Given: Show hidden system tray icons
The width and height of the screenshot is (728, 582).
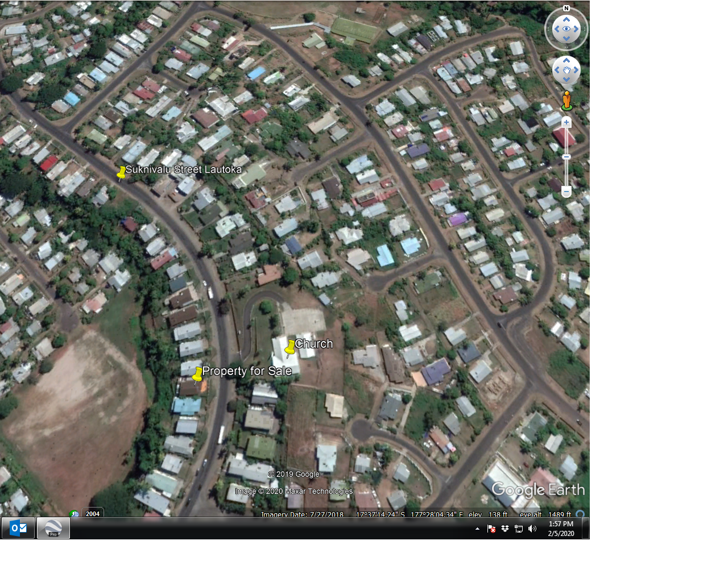Looking at the screenshot, I should [477, 529].
